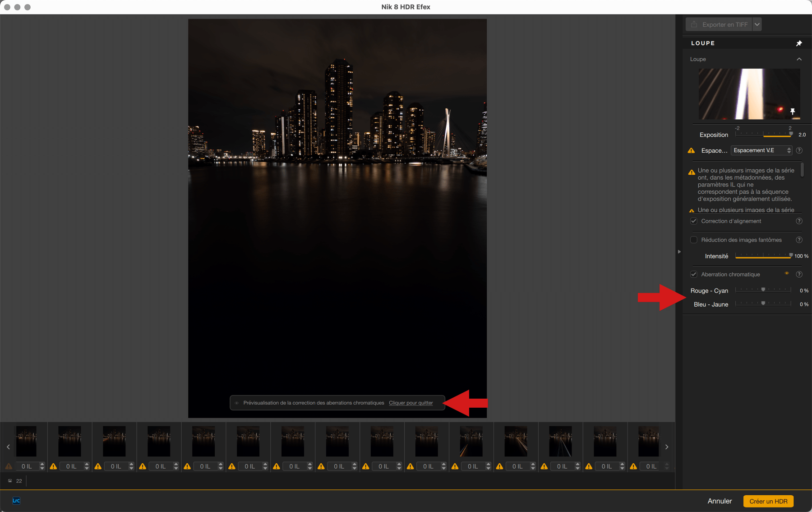Check Réduction des images fantômes

(694, 240)
